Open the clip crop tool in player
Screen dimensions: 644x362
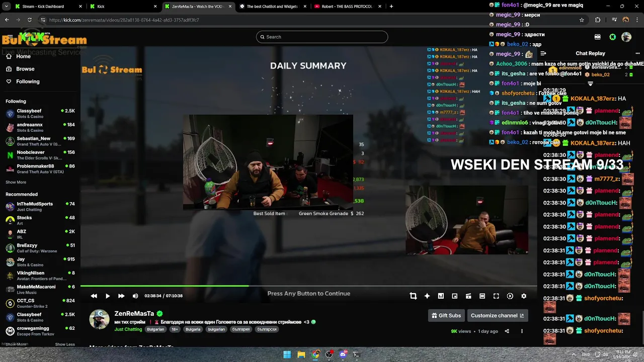(413, 296)
